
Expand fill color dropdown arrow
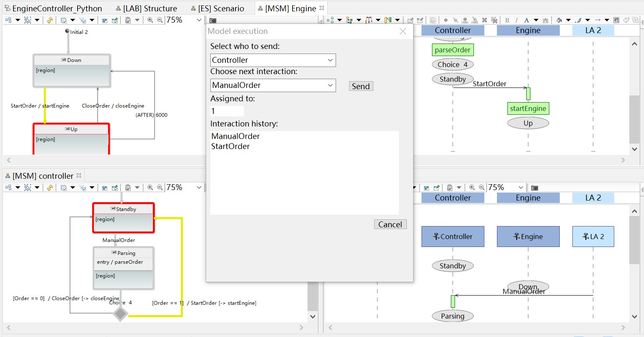[569, 20]
